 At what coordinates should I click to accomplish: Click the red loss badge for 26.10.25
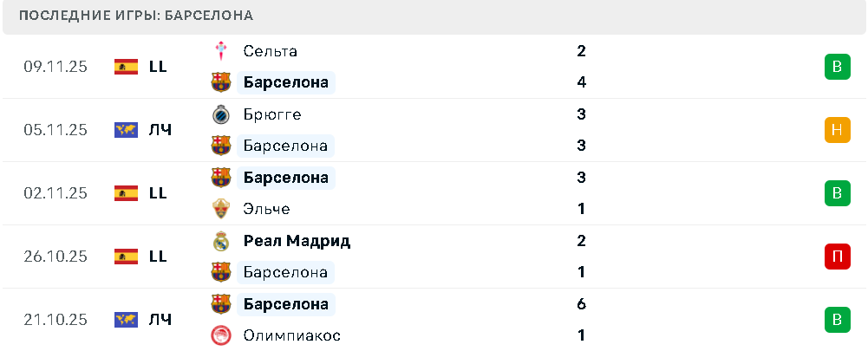[x=836, y=257]
